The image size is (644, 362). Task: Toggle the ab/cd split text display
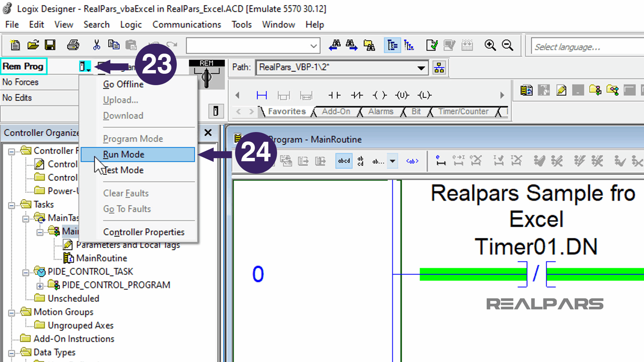[360, 161]
